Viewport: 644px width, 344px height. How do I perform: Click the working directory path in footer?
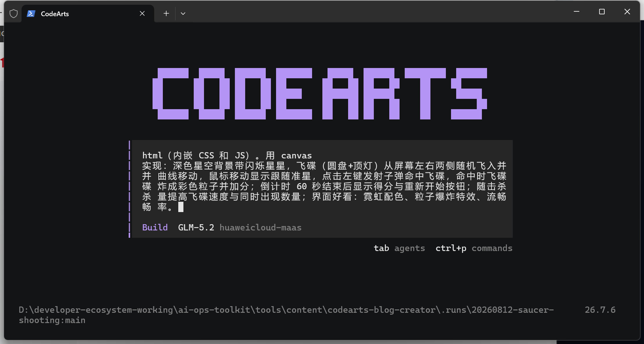286,315
